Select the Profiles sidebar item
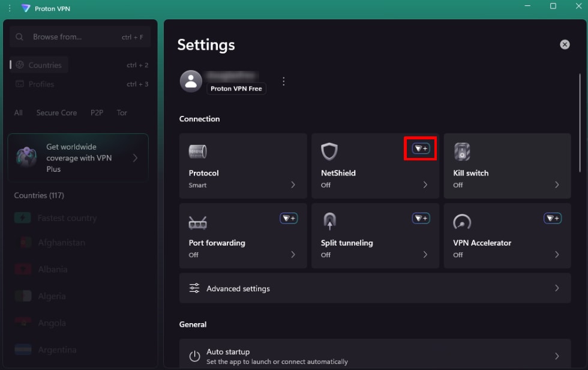Image resolution: width=588 pixels, height=370 pixels. pyautogui.click(x=35, y=84)
